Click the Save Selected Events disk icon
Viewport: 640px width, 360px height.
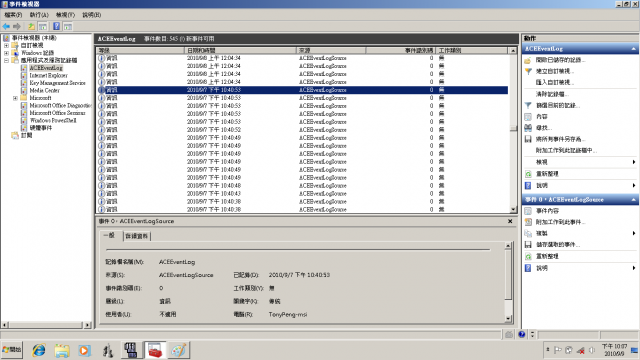[x=528, y=244]
